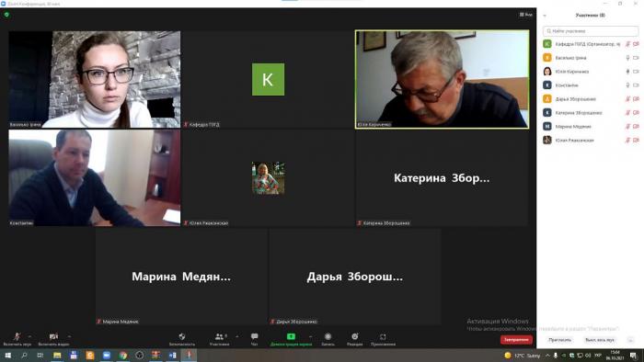Show hidden system tray icons
644x362 pixels.
coord(547,356)
